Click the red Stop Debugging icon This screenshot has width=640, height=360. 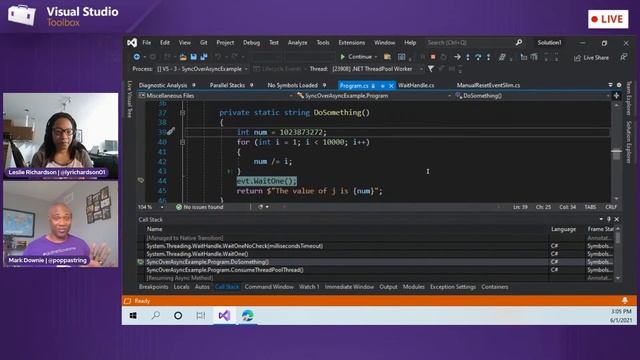click(433, 57)
